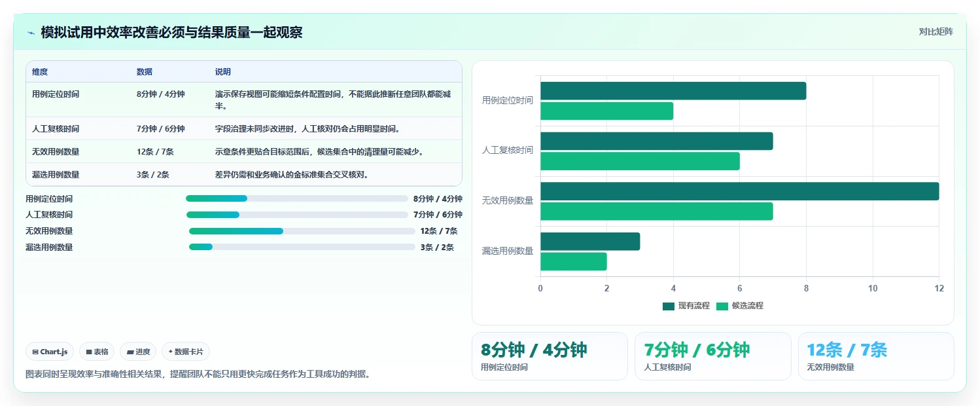Toggle 候选流程 legend swatch
Viewport: 980px width, 406px height.
click(722, 306)
